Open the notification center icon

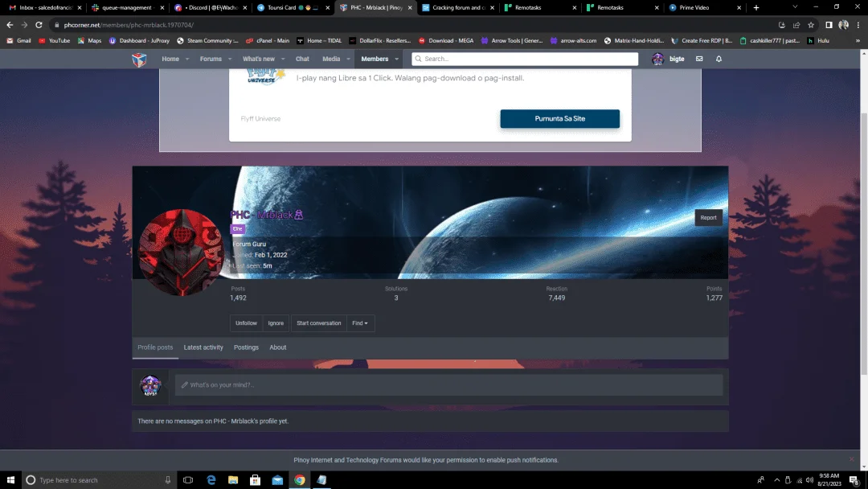[x=854, y=480]
